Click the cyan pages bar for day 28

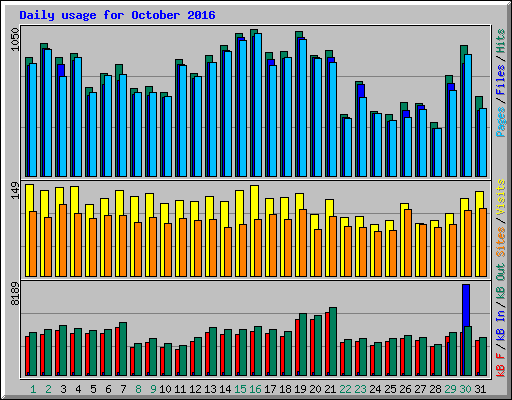tap(438, 152)
